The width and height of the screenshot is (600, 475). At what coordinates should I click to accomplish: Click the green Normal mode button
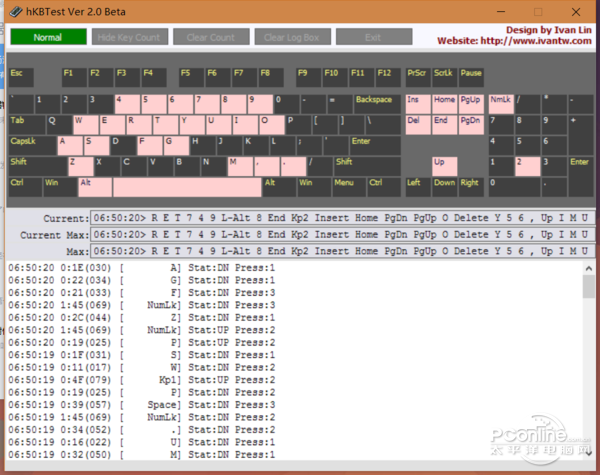tap(48, 37)
